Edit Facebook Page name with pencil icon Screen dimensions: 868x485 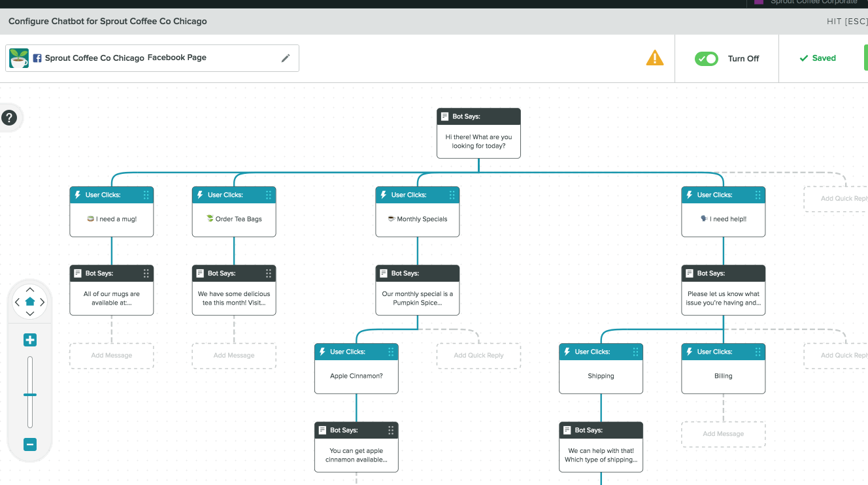286,58
